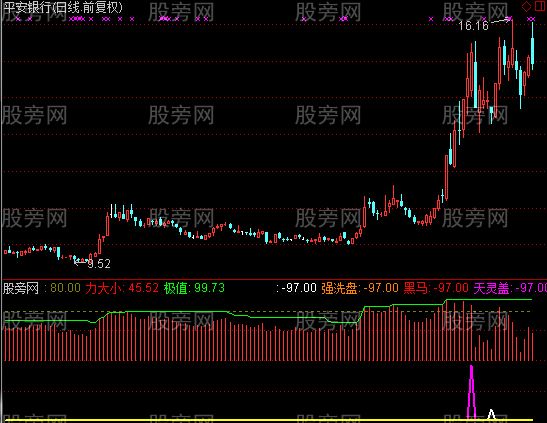Select the 力大小: 45.52 indicator label
Viewport: 547px width, 423px height.
(122, 288)
